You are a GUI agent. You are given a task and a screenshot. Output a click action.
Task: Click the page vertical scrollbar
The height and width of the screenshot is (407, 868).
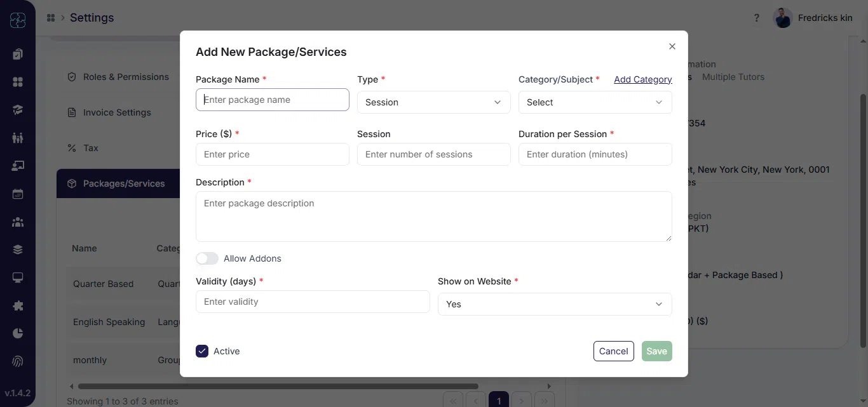tap(863, 220)
